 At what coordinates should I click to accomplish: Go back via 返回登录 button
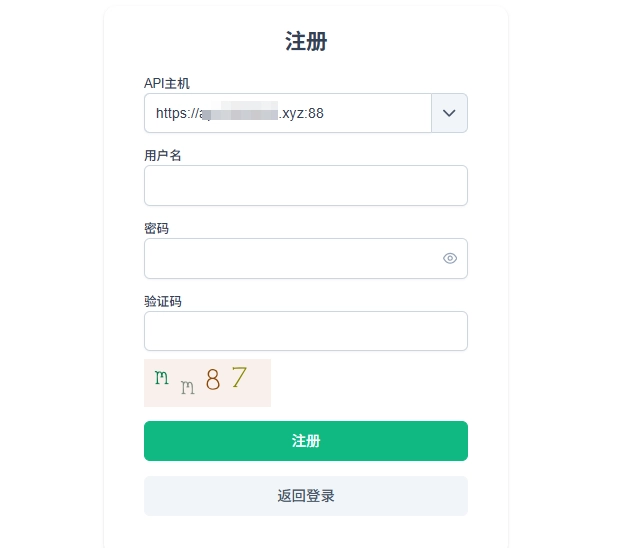click(305, 496)
